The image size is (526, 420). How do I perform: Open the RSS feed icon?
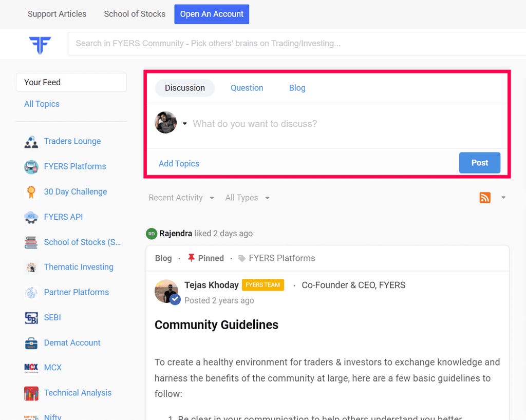coord(485,198)
